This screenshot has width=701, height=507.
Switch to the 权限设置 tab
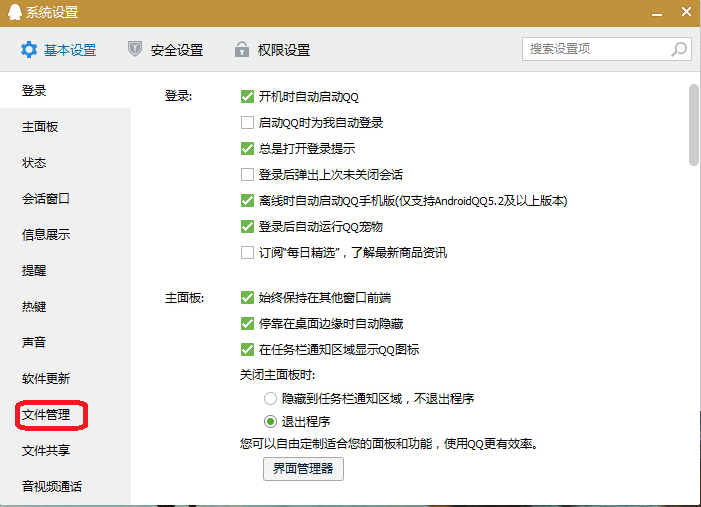coord(273,50)
